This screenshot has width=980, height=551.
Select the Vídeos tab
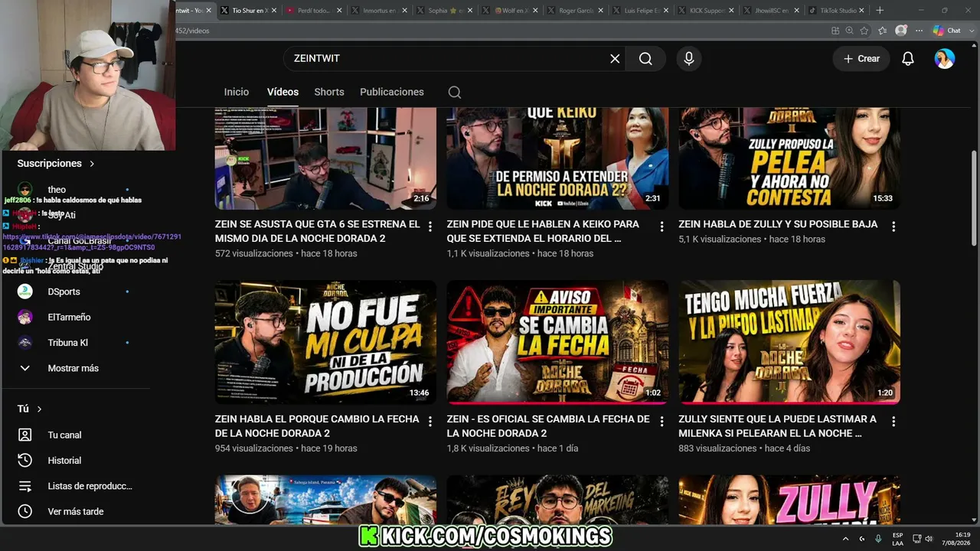pos(283,92)
